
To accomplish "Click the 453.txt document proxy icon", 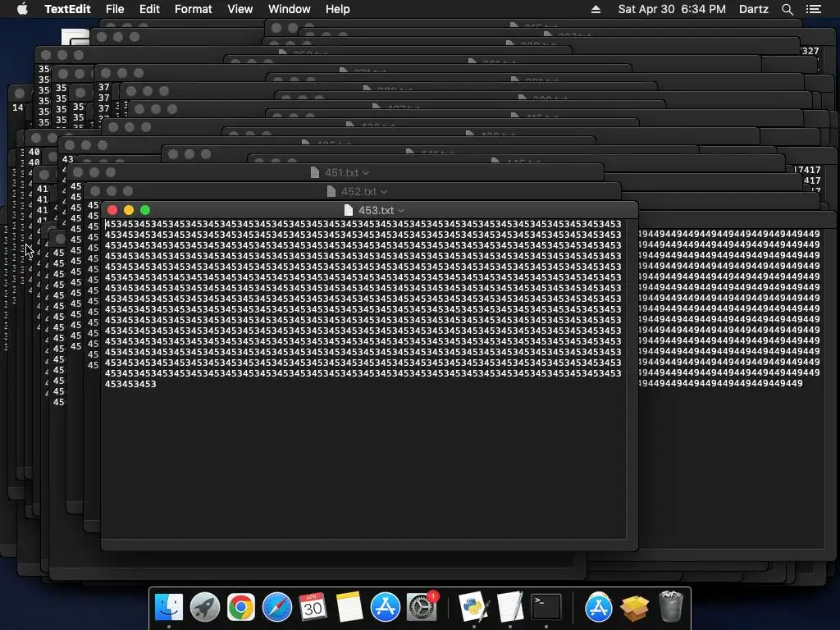I will point(348,210).
